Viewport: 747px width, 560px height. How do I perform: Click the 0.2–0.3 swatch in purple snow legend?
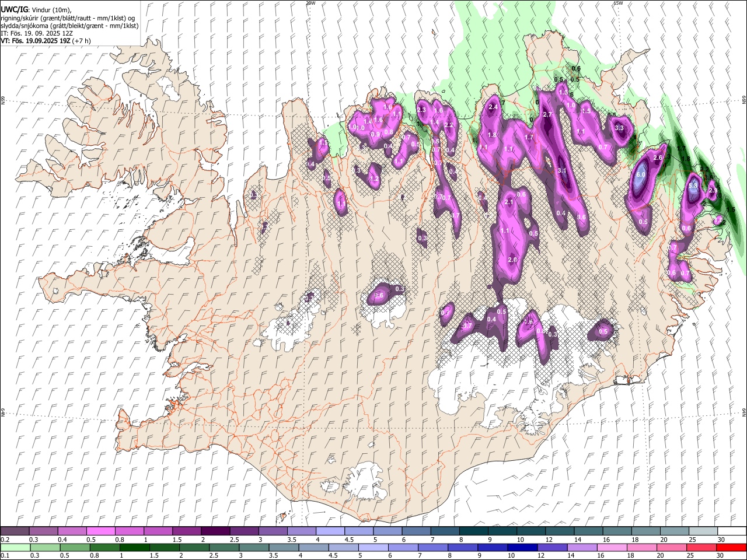pyautogui.click(x=15, y=531)
